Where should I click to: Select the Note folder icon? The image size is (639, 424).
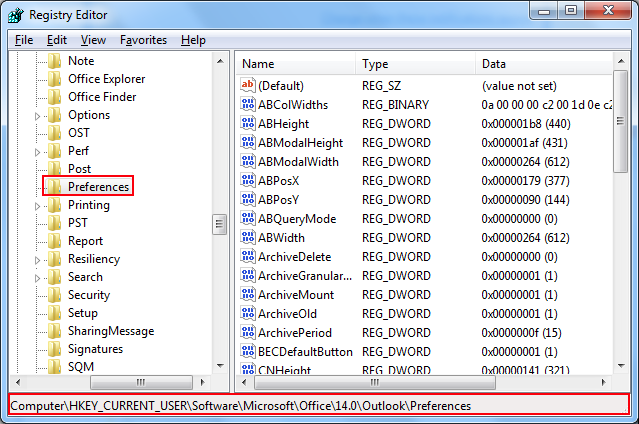point(55,61)
